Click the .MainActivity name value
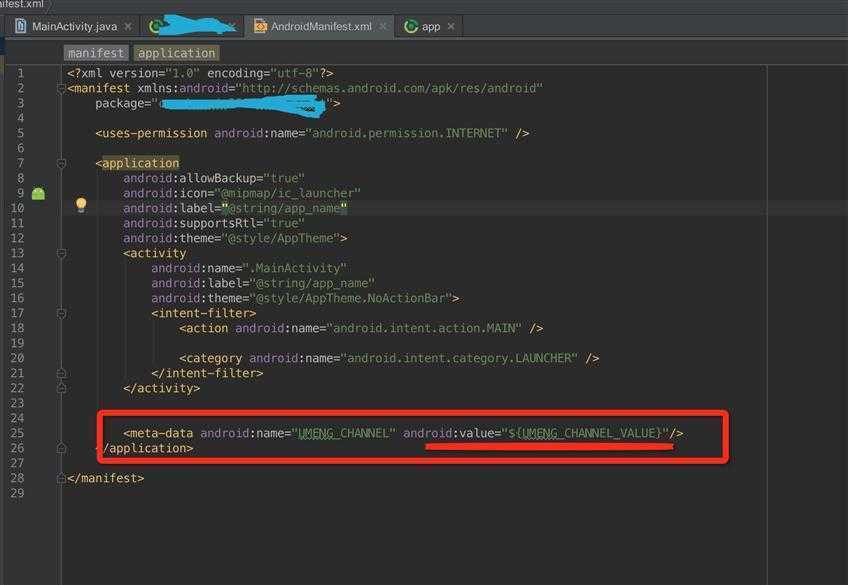 [294, 268]
